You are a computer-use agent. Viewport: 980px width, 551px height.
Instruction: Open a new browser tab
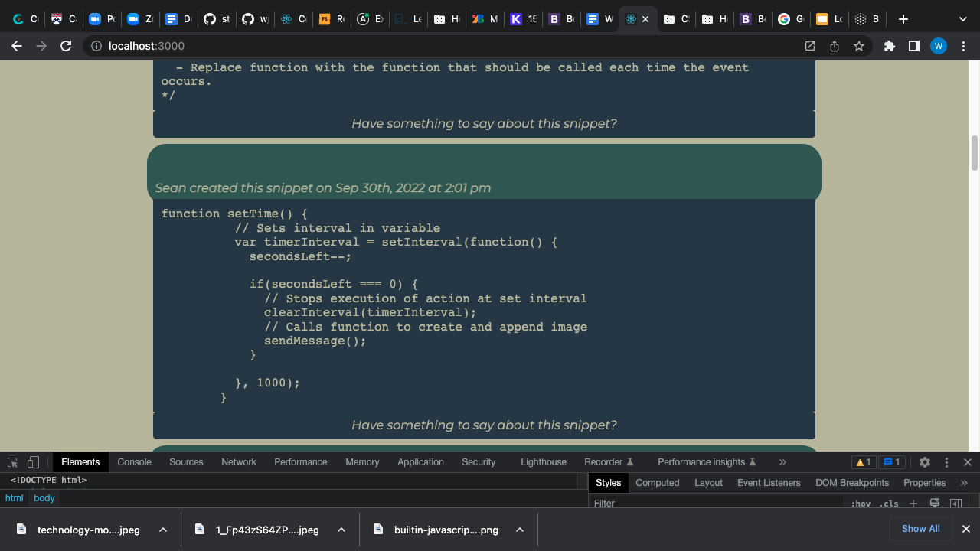pyautogui.click(x=903, y=19)
